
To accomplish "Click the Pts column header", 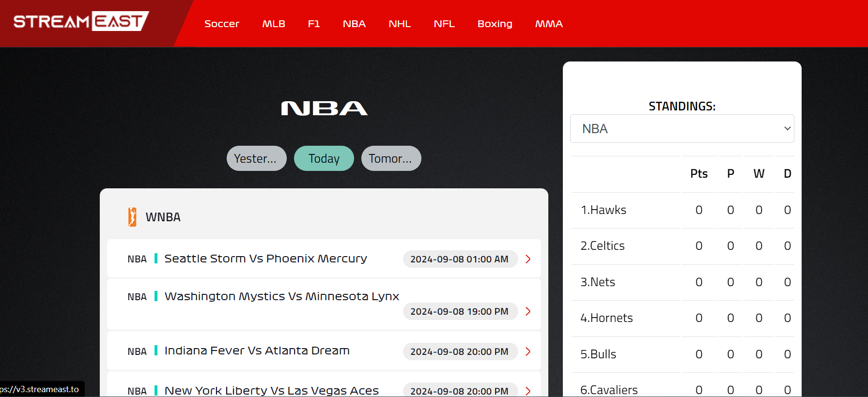I will 699,174.
